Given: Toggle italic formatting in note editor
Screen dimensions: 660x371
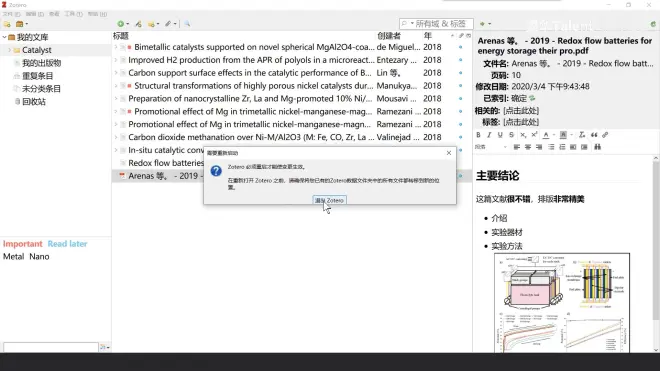Looking at the screenshot, I should [489, 135].
